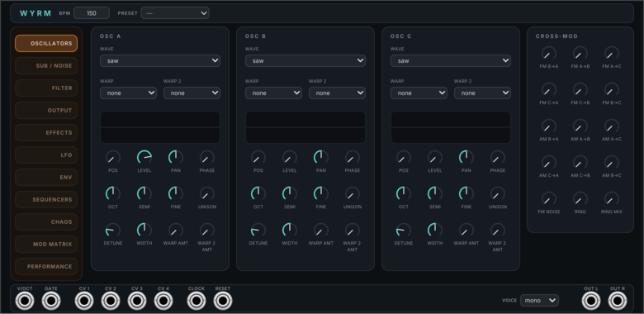Click the CLOCK input jack

(x=197, y=301)
